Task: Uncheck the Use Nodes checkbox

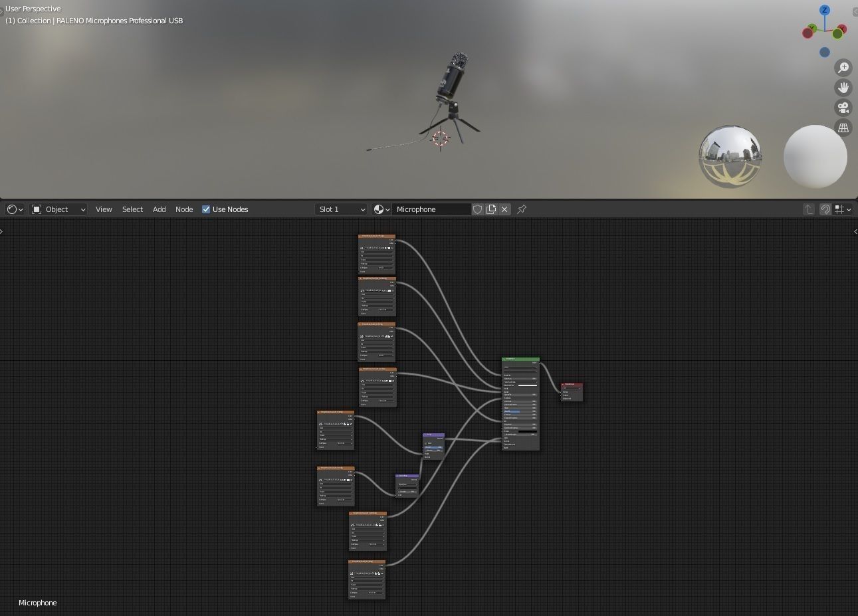Action: pyautogui.click(x=206, y=209)
